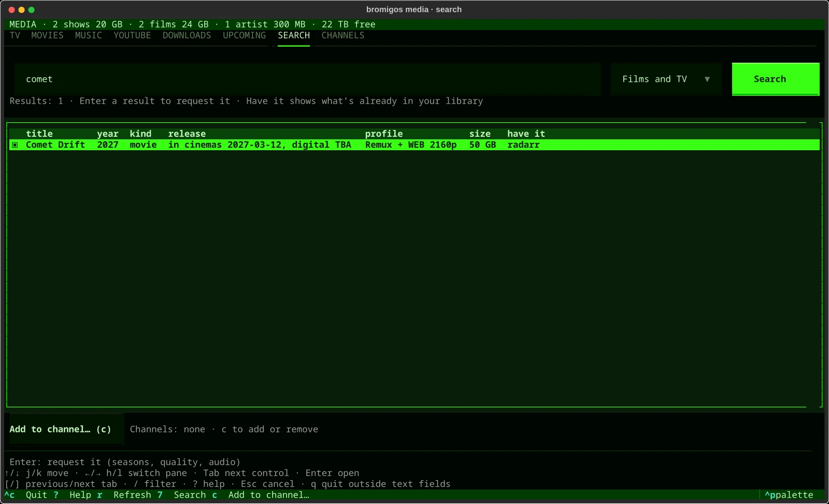Select the SEARCH tab in the tab bar
Screen dimensions: 829x504
coord(294,35)
